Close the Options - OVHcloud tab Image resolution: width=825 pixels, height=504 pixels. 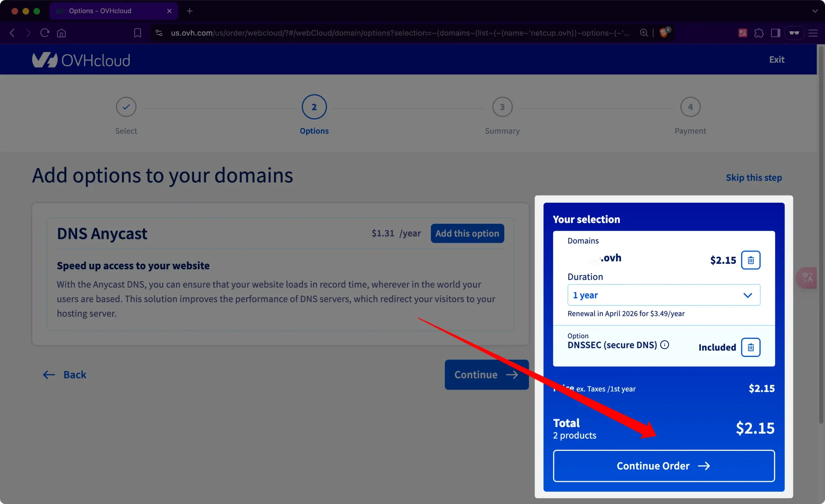pyautogui.click(x=170, y=11)
